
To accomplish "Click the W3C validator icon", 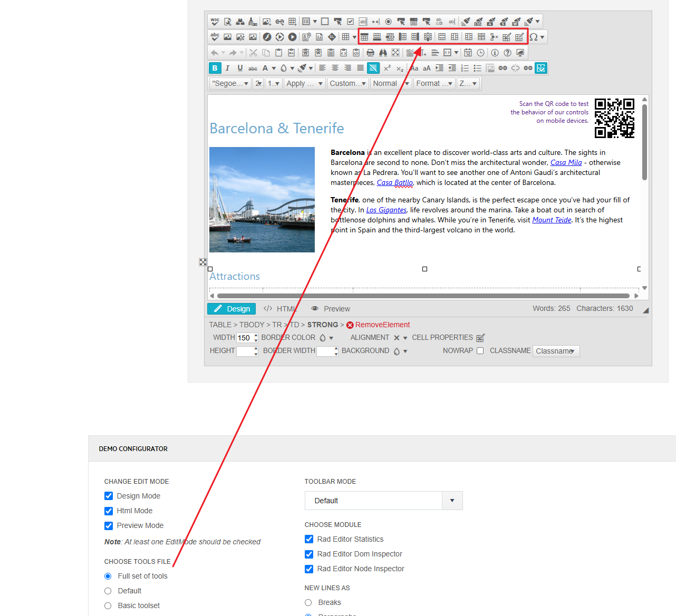I will [x=215, y=22].
